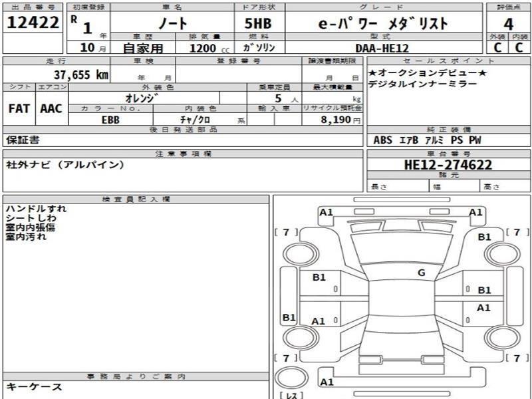Click recycle deposit 8,190円
The image size is (532, 399).
[x=340, y=120]
